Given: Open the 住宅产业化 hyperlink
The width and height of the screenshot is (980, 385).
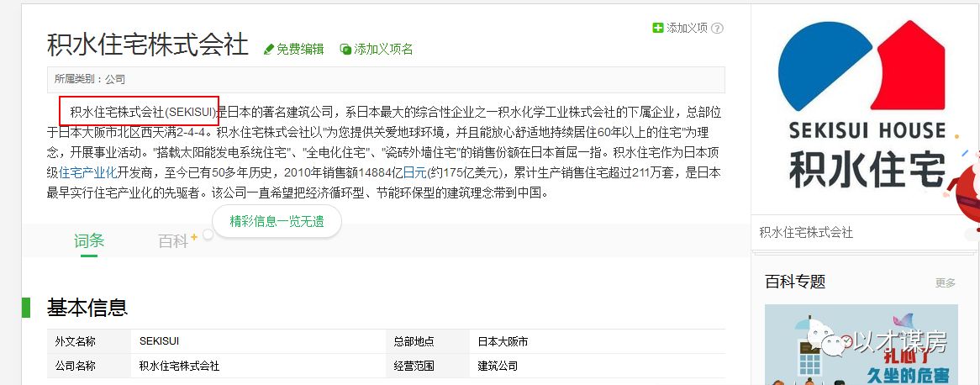Looking at the screenshot, I should click(88, 171).
